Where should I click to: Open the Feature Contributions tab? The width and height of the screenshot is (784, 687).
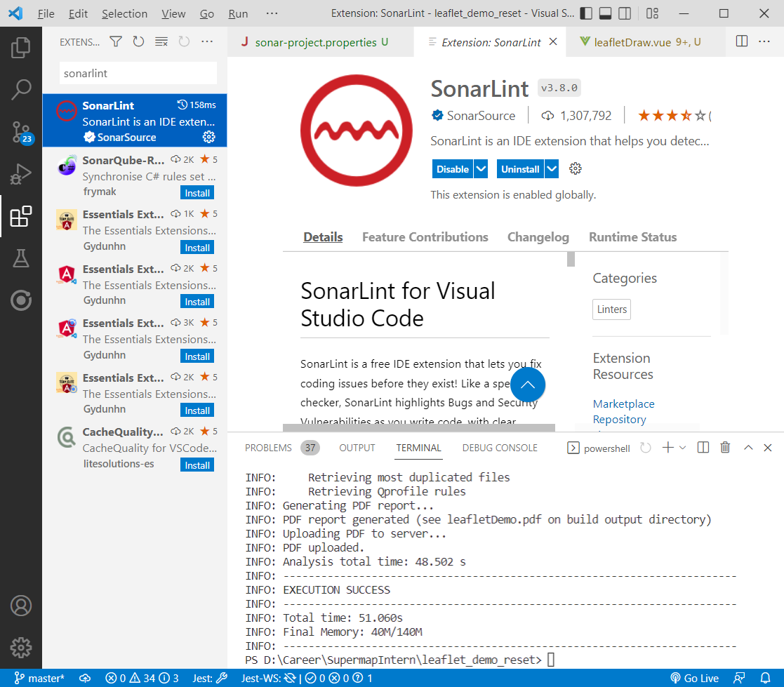pyautogui.click(x=425, y=237)
